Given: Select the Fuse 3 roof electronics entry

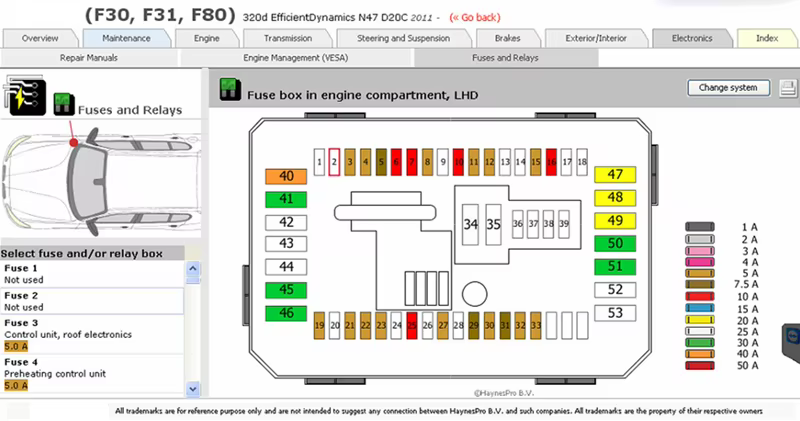Looking at the screenshot, I should point(92,334).
